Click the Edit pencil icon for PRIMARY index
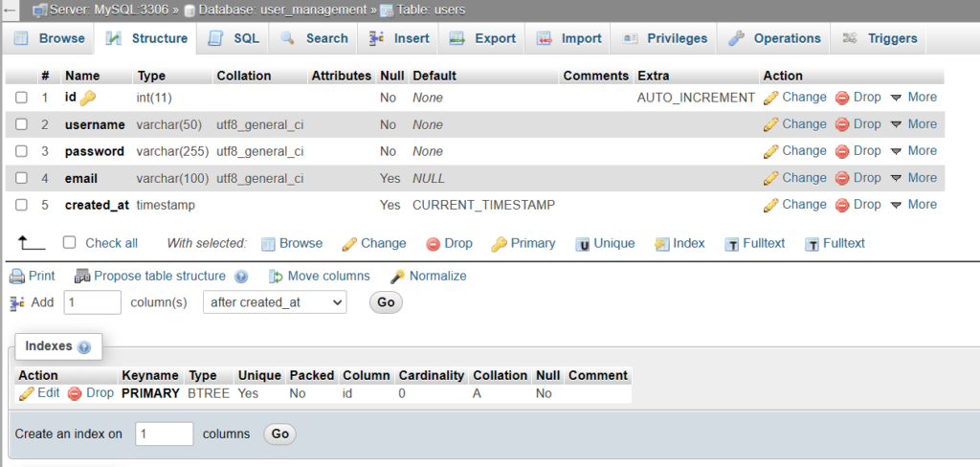Screen dimensions: 980x467 pyautogui.click(x=26, y=393)
